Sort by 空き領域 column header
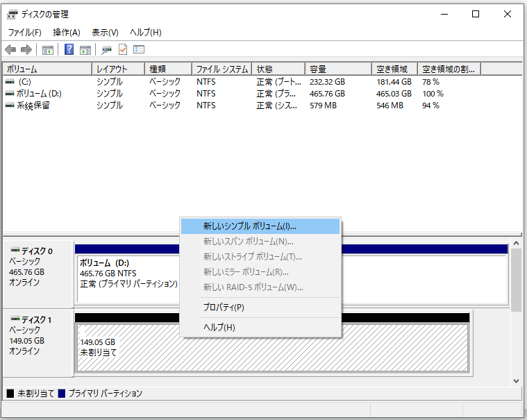The width and height of the screenshot is (527, 420). click(394, 69)
